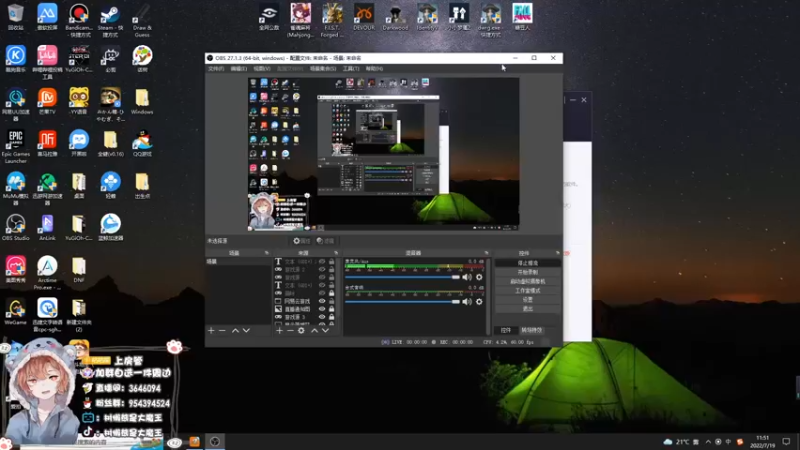Move scene up with arrow icon
Screen dimensions: 800x450
click(x=235, y=331)
